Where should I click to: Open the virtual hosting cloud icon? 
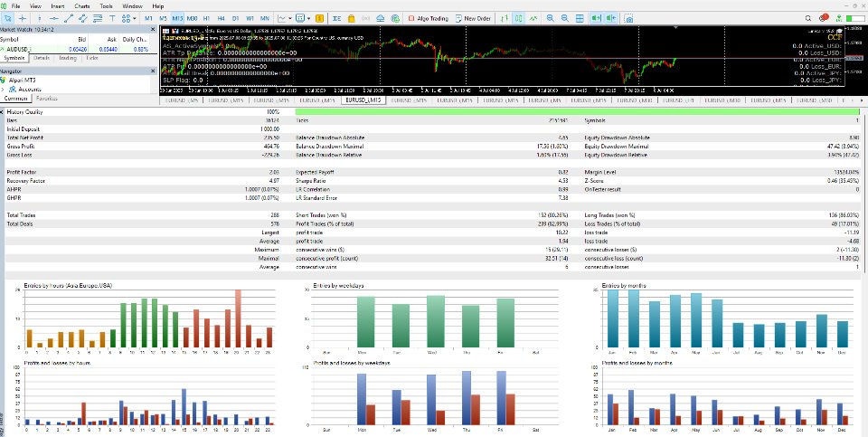click(381, 18)
